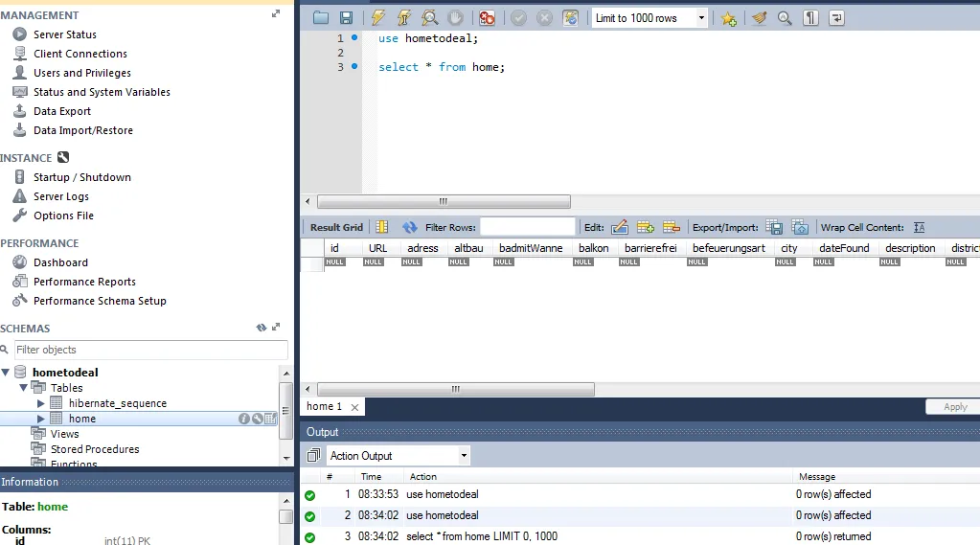Open Client Connections
Viewport: 980px width, 545px height.
pos(80,54)
